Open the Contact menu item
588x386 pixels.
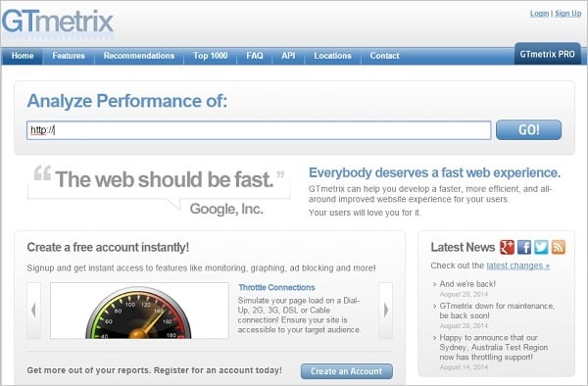click(385, 56)
